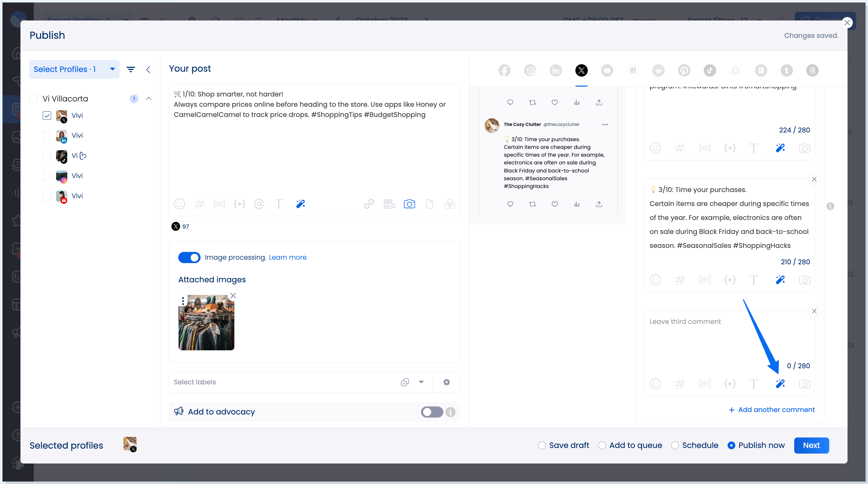Switch to Threads preview tab

pyautogui.click(x=812, y=70)
